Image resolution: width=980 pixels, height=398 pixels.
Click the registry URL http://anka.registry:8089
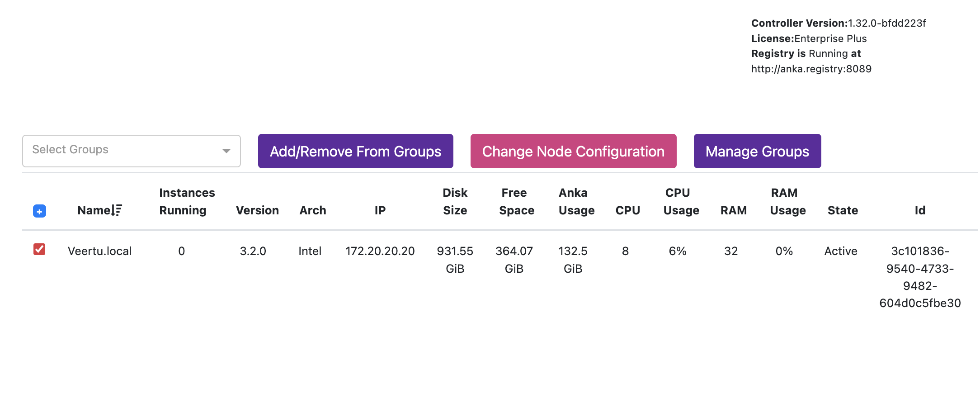point(811,69)
